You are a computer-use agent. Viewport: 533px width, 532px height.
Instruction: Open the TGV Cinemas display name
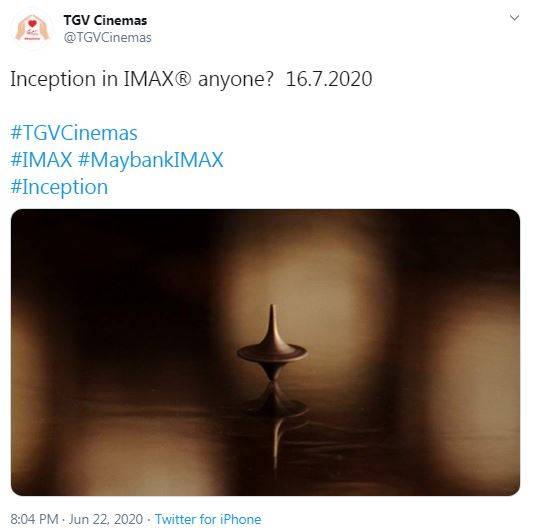(105, 20)
